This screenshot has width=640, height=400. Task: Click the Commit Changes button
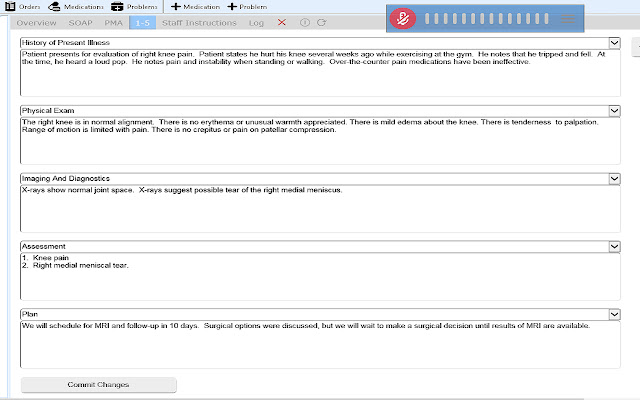point(98,385)
